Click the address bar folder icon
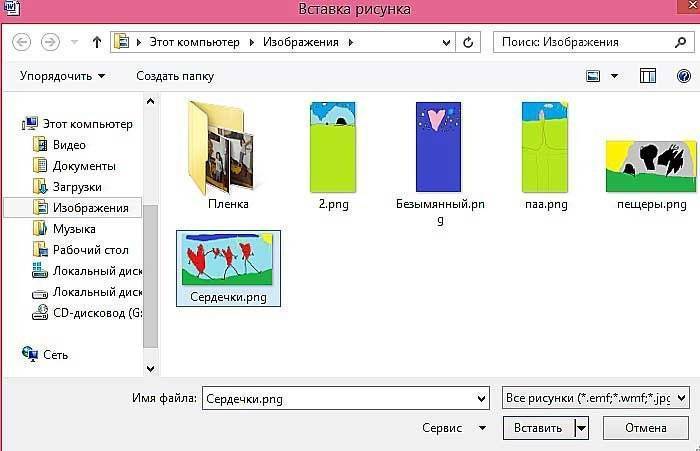This screenshot has width=700, height=451. [121, 42]
